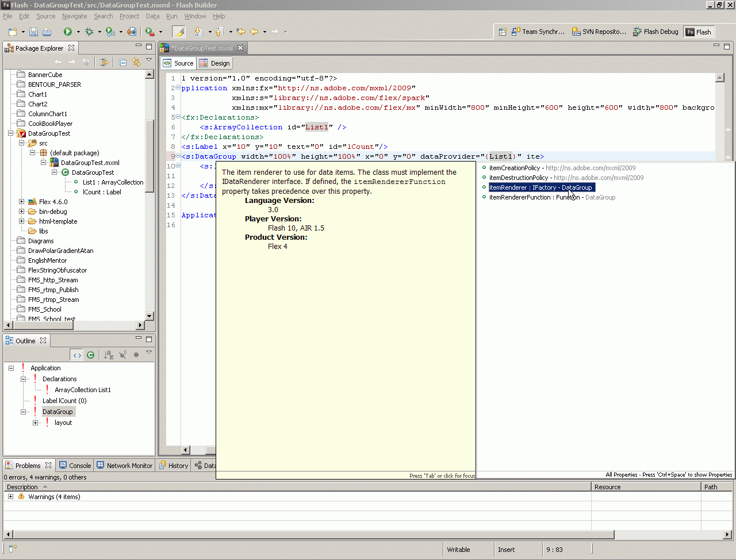Screen dimensions: 736x560
Task: Expand the Flex 4.6.0 library node
Action: [21, 202]
